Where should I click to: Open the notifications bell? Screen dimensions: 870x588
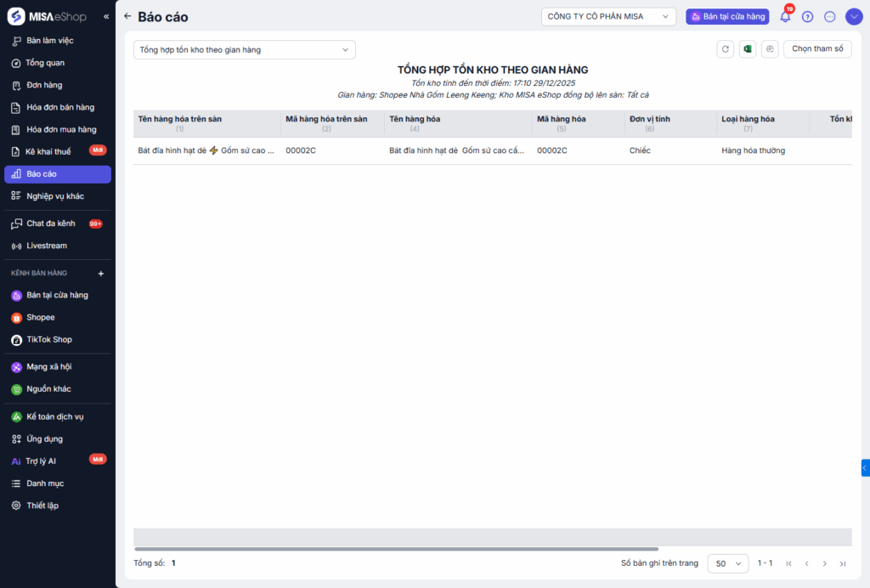785,17
